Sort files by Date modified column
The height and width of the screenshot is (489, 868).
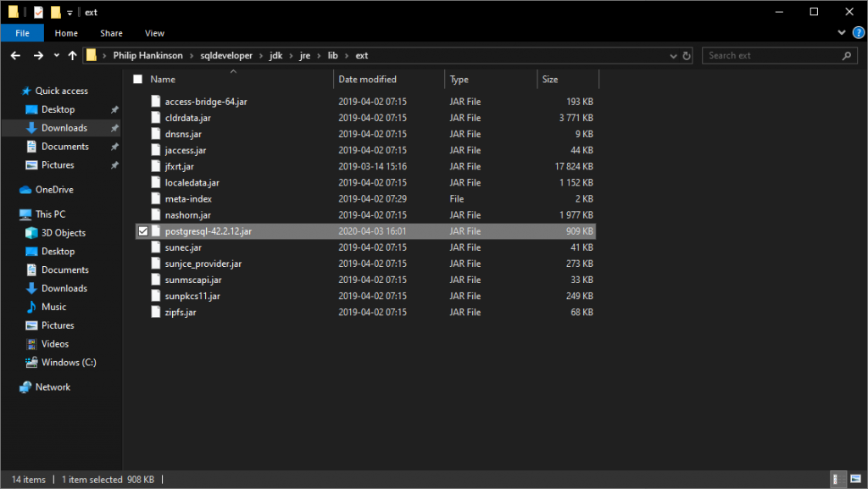click(367, 79)
